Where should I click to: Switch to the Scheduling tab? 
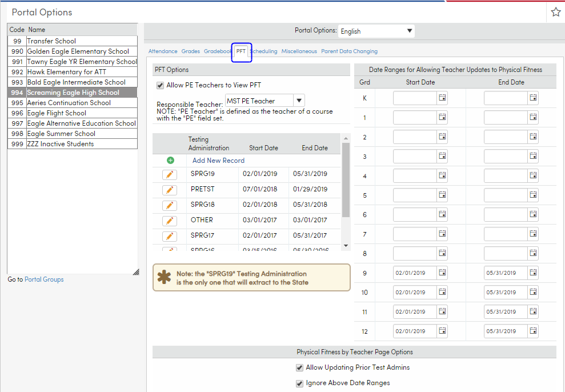264,51
